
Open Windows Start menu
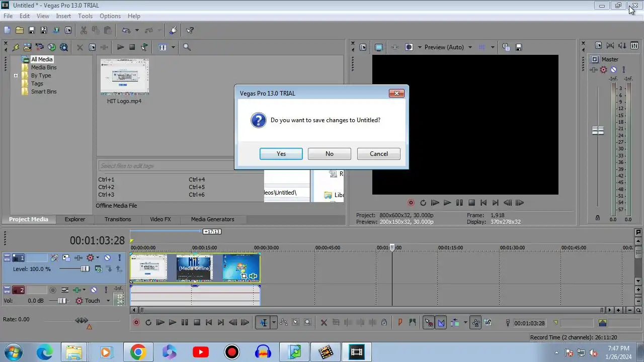click(x=13, y=352)
